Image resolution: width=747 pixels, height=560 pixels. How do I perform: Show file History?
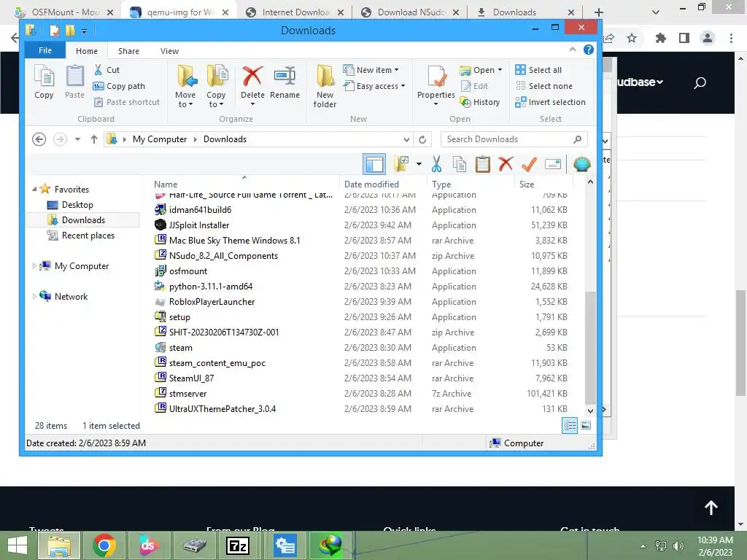click(x=480, y=102)
